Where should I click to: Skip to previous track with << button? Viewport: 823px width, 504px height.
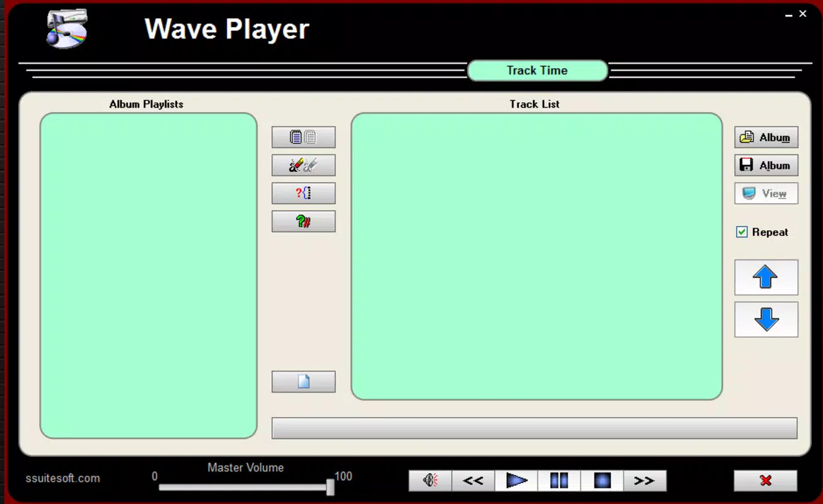473,481
